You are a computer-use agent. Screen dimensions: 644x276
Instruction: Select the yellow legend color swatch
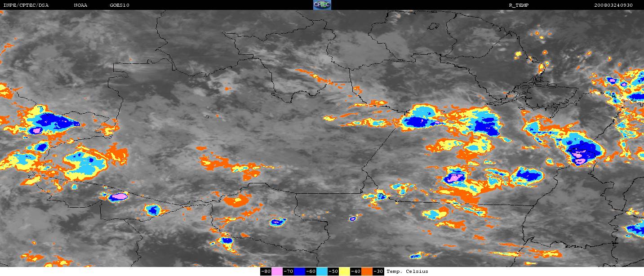pyautogui.click(x=344, y=271)
